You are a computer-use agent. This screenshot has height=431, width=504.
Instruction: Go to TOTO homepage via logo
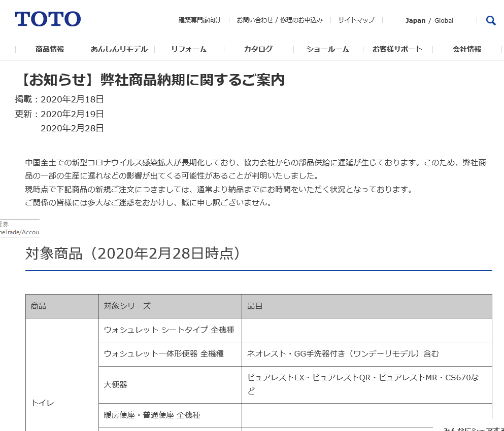click(48, 19)
